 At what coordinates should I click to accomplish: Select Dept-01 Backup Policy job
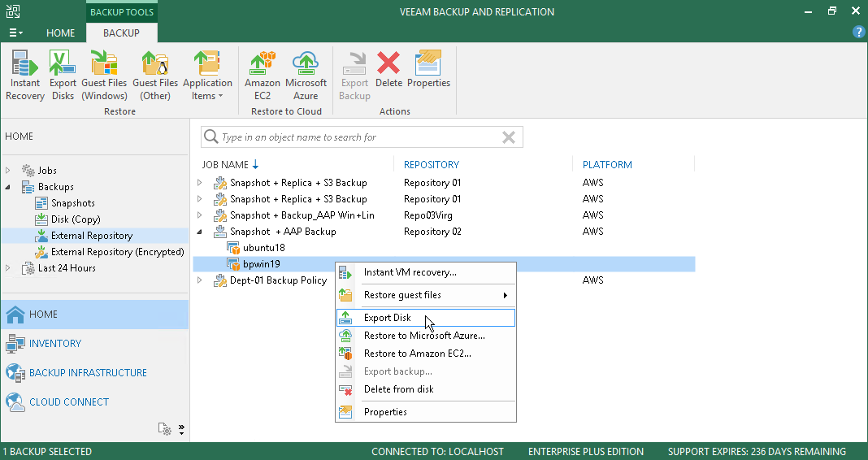coord(279,280)
